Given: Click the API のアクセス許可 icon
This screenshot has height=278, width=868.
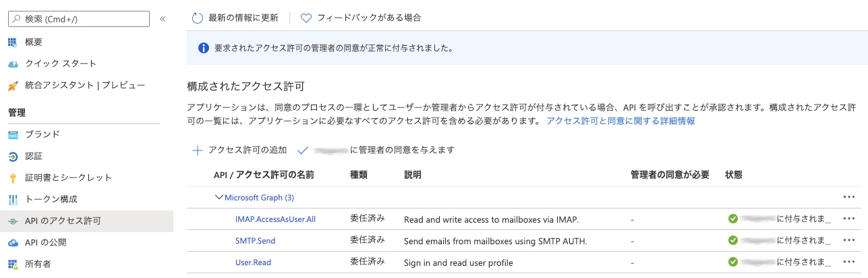Looking at the screenshot, I should point(13,221).
